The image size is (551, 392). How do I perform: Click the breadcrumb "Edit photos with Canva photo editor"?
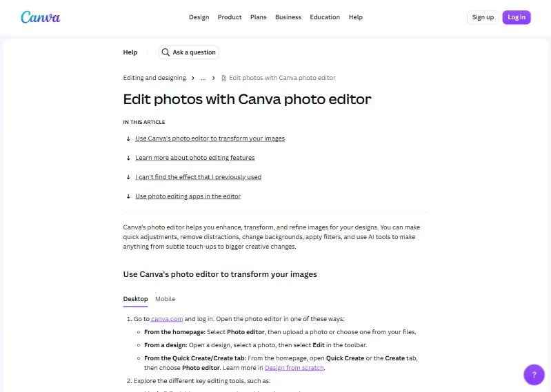[x=282, y=78]
